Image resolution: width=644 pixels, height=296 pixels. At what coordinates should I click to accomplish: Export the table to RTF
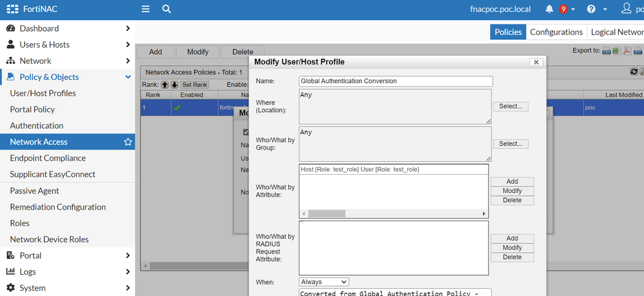pos(638,52)
